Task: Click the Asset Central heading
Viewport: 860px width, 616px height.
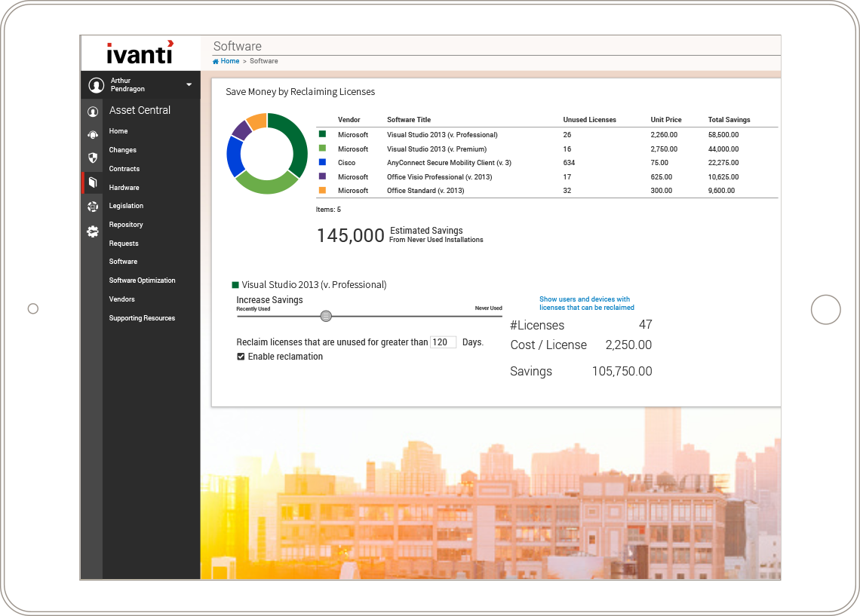Action: point(140,110)
